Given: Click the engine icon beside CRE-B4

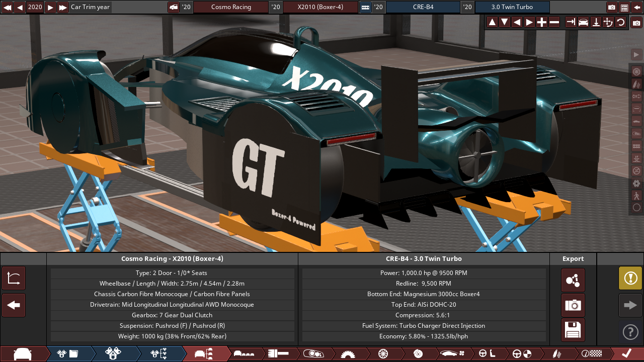Looking at the screenshot, I should tap(366, 7).
